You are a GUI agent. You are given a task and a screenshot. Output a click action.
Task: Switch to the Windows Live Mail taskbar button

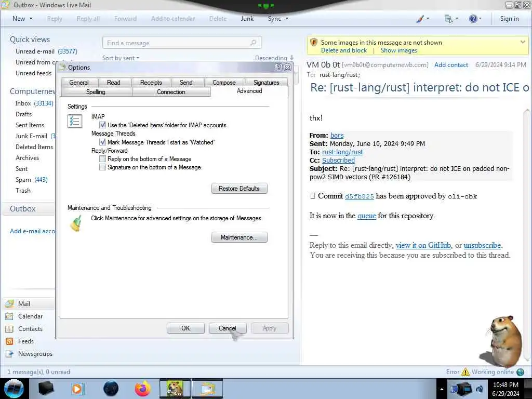coord(207,389)
